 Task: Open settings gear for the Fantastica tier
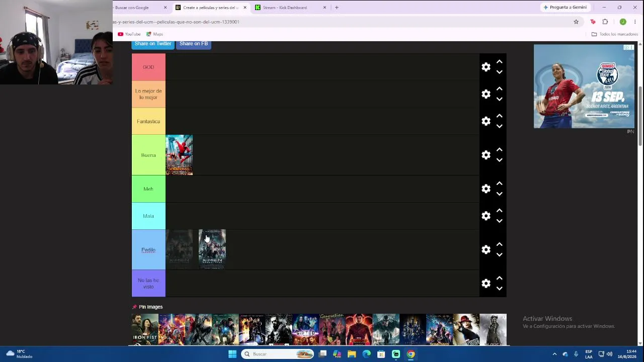coord(486,121)
